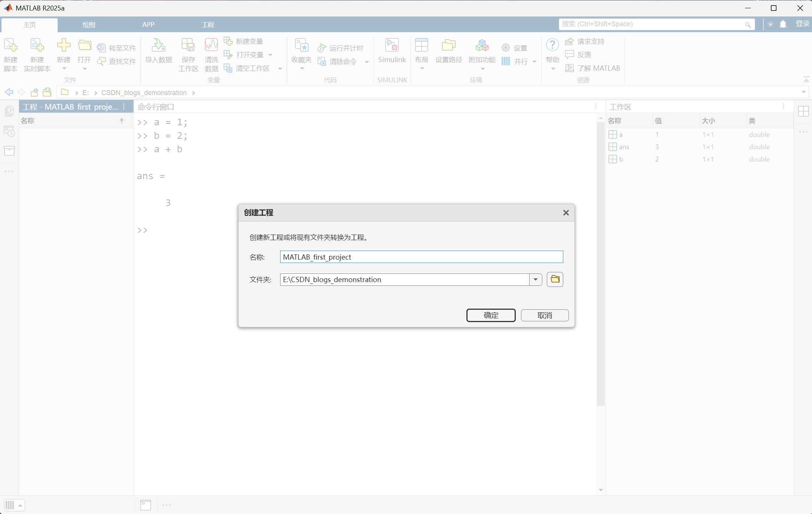Image resolution: width=812 pixels, height=514 pixels.
Task: Click the notification bell icon
Action: point(783,24)
